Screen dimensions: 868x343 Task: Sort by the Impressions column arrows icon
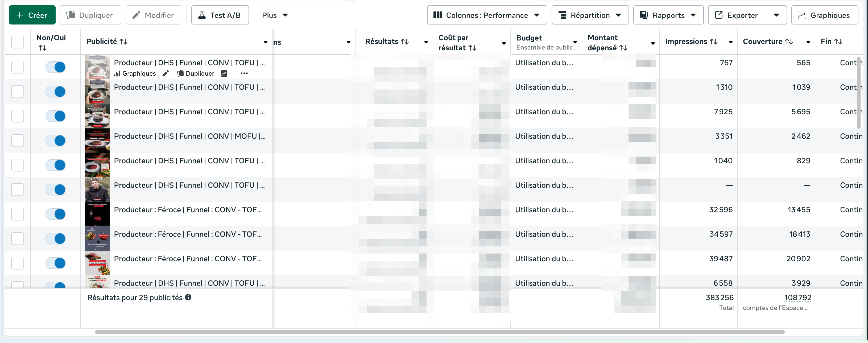(x=714, y=42)
